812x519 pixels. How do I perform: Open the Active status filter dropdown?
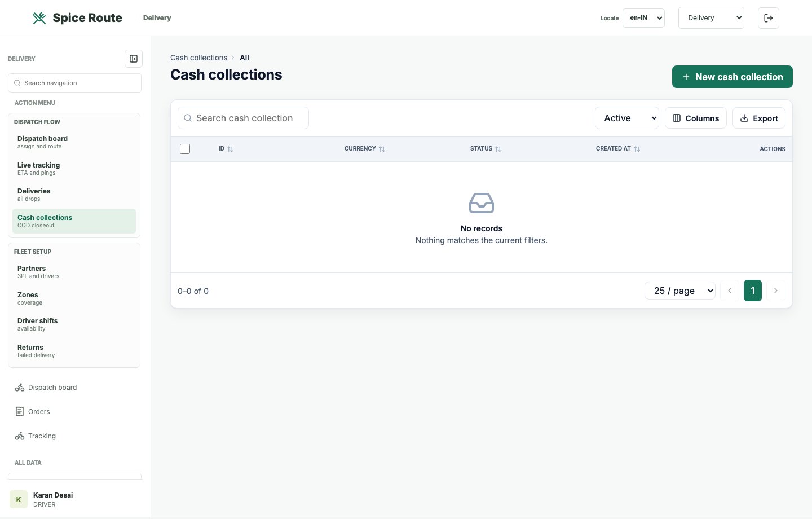[x=627, y=118]
